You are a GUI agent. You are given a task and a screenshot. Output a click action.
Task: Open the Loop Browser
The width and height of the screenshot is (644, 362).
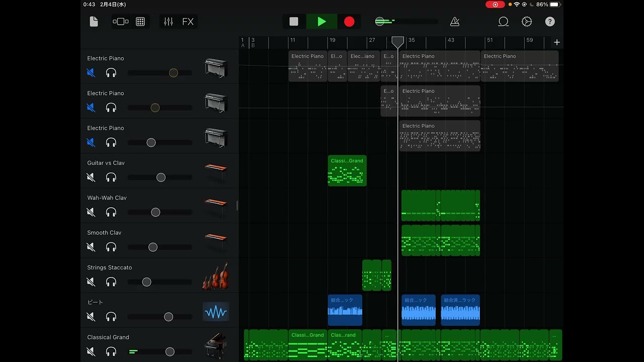tap(503, 22)
